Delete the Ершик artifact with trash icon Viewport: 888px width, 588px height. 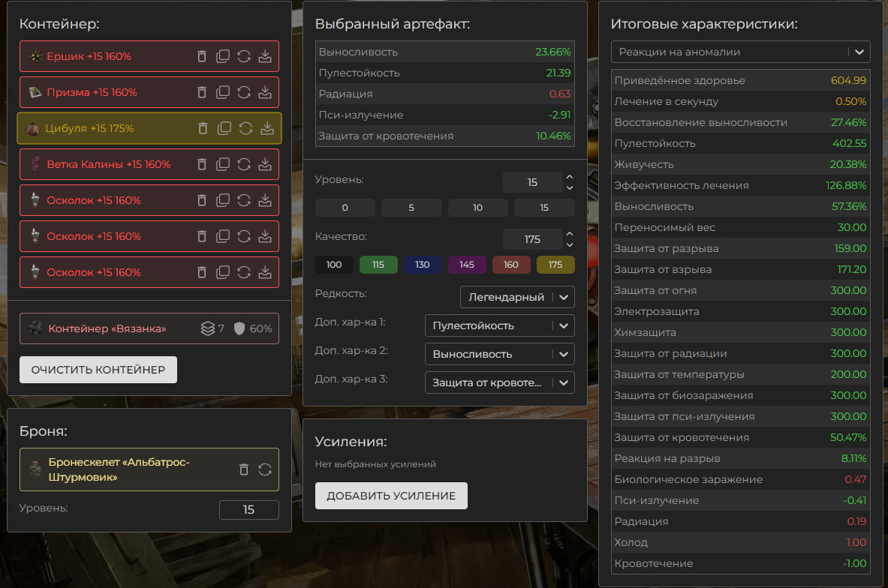pyautogui.click(x=201, y=56)
